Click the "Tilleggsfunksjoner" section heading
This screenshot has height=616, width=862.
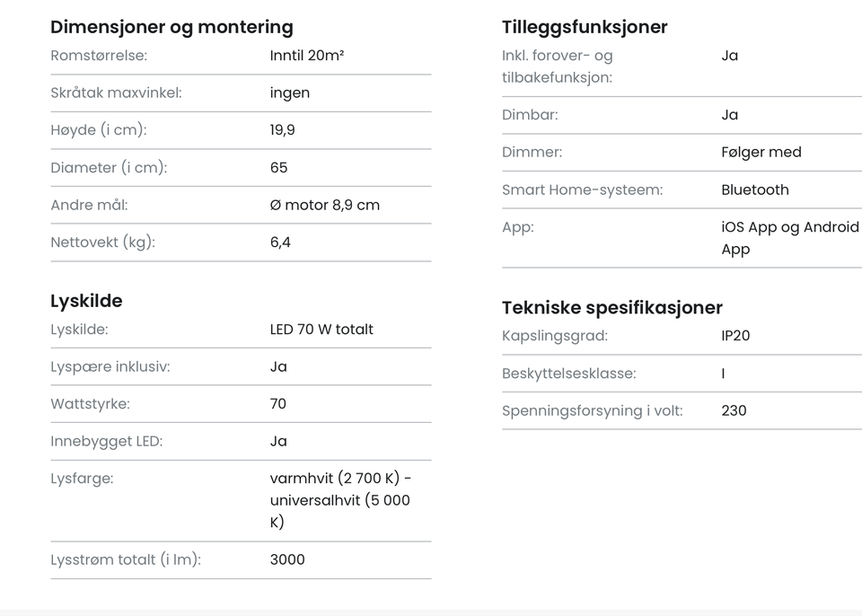(585, 27)
